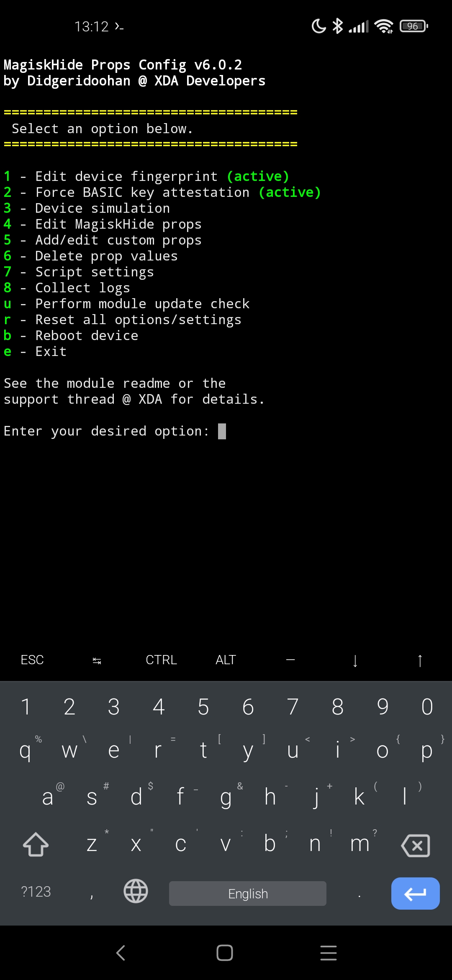Tap the ESC key in extra keys row
Screen dimensions: 452x980
32,660
